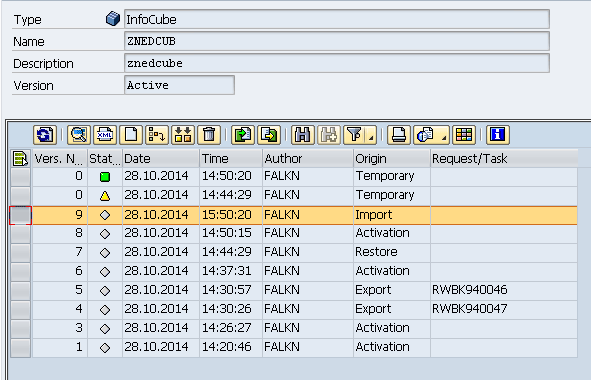Click the colored grid layout icon

point(464,135)
